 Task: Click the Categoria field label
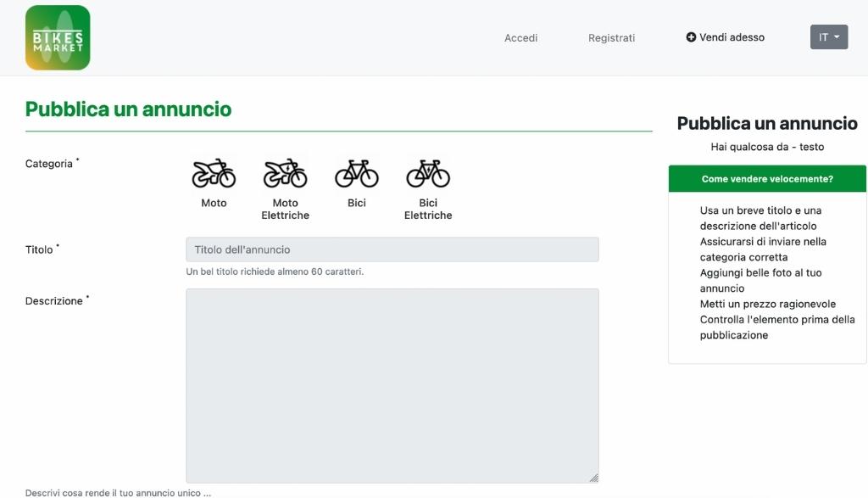coord(49,164)
